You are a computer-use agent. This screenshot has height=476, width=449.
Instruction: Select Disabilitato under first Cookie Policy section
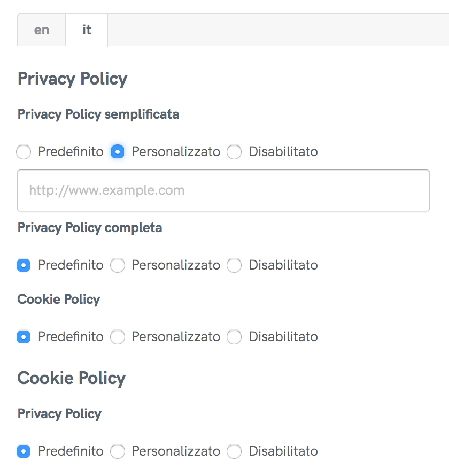[234, 337]
